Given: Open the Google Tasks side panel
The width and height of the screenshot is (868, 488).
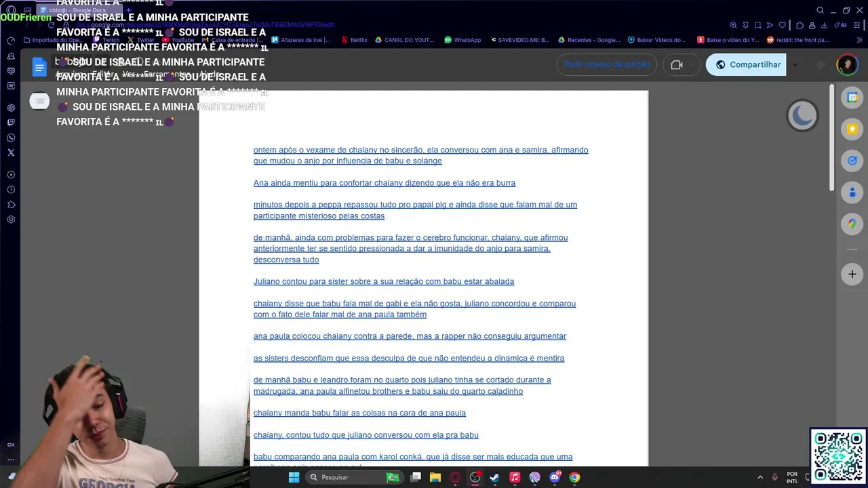Looking at the screenshot, I should tap(852, 161).
